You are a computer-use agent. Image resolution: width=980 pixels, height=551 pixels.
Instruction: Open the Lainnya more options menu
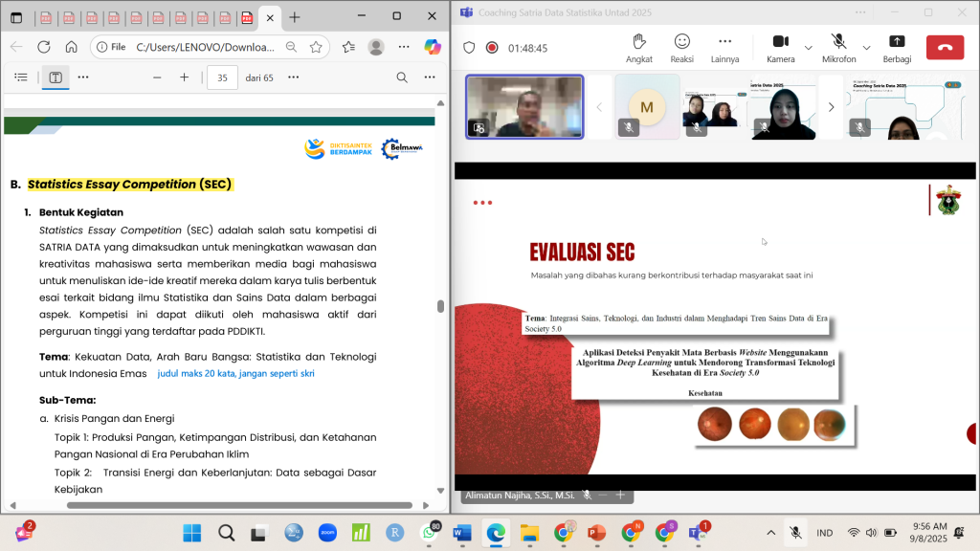click(x=724, y=47)
